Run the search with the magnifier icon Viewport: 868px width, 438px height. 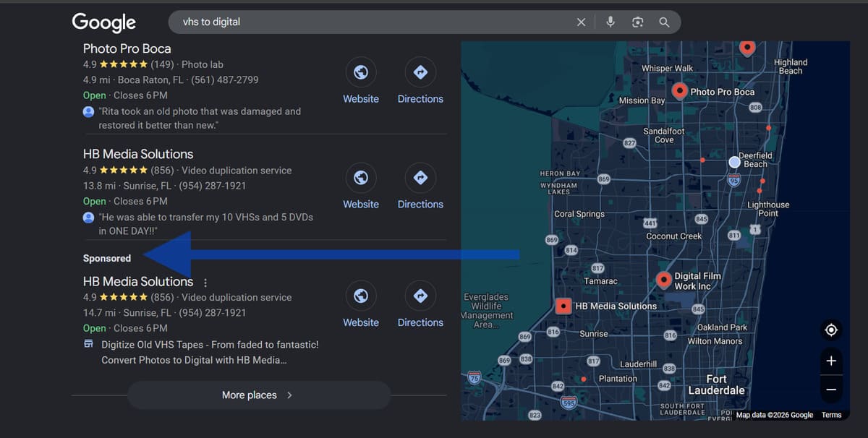pos(664,22)
